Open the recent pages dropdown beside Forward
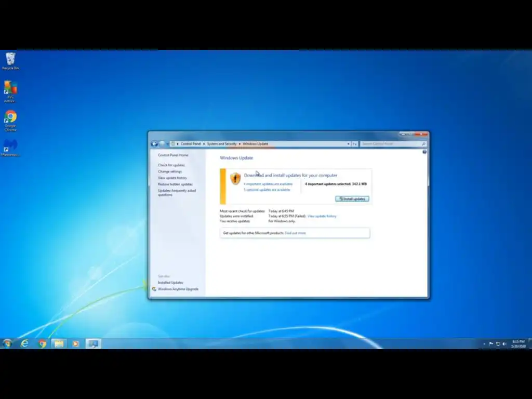Viewport: 532px width, 399px height. coord(168,144)
